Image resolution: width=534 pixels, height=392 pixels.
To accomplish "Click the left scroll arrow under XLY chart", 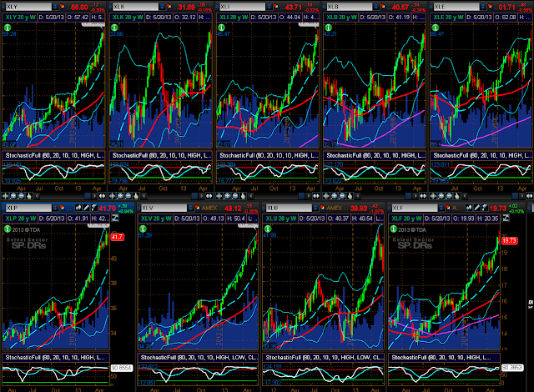I will click(x=37, y=196).
